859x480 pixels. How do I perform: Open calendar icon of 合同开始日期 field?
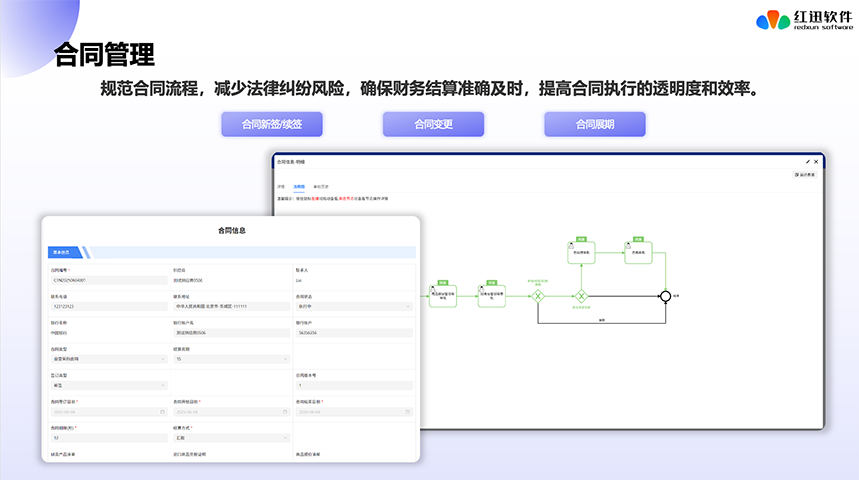click(285, 412)
